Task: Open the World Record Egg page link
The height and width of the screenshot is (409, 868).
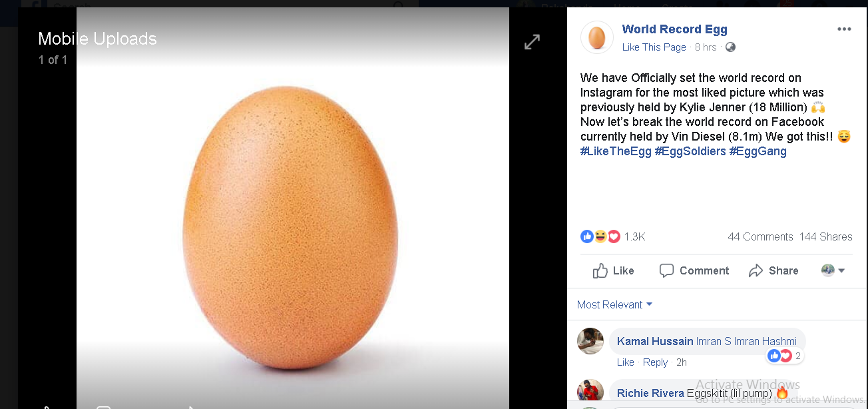Action: click(674, 29)
